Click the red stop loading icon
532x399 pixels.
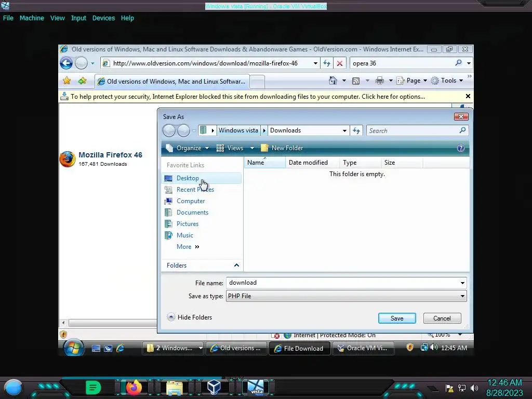[x=339, y=63]
